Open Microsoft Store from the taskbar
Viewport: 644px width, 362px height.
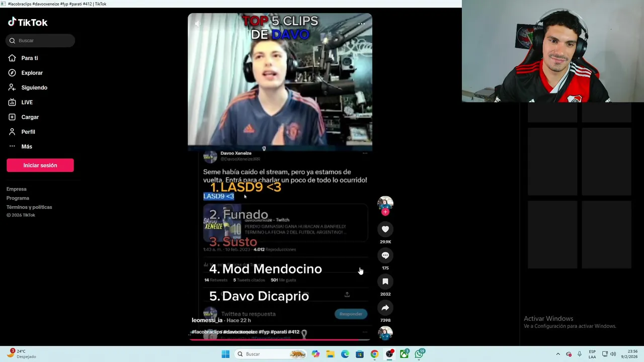[360, 354]
